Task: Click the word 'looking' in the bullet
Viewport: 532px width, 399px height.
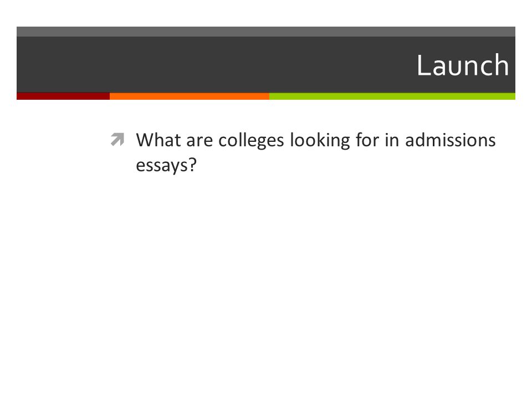Action: [x=320, y=140]
